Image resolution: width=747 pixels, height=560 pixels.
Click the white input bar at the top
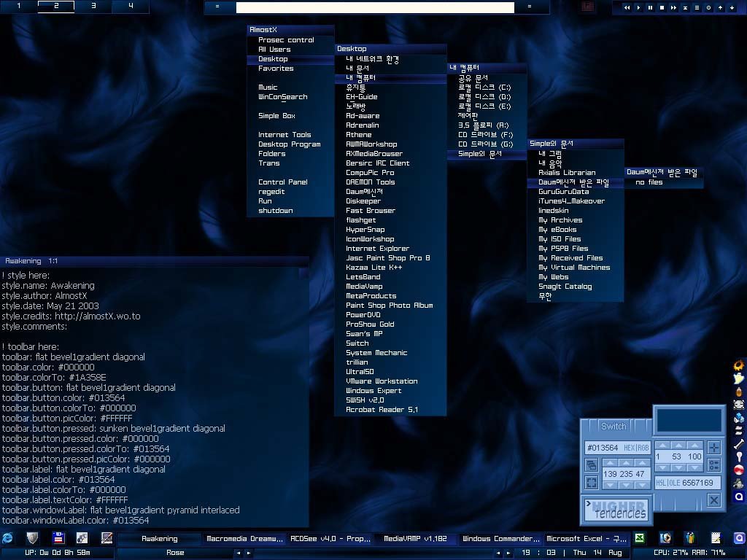click(x=376, y=7)
